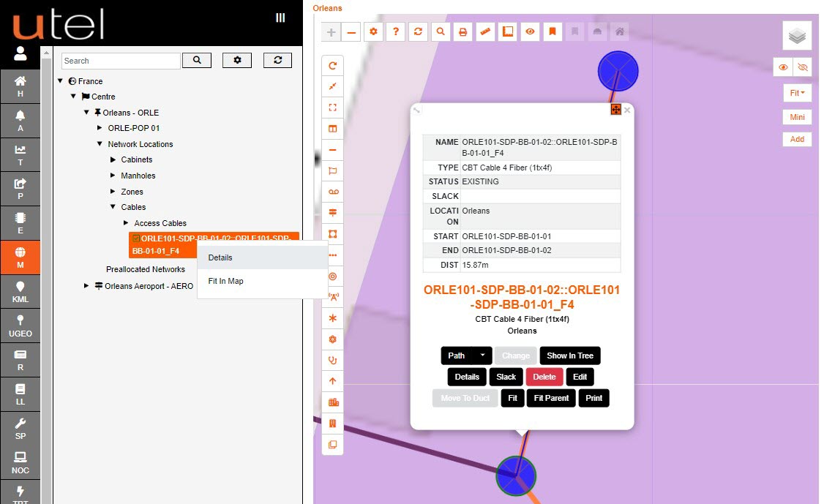Expand the Manholes tree node
Image resolution: width=824 pixels, height=504 pixels.
(113, 175)
